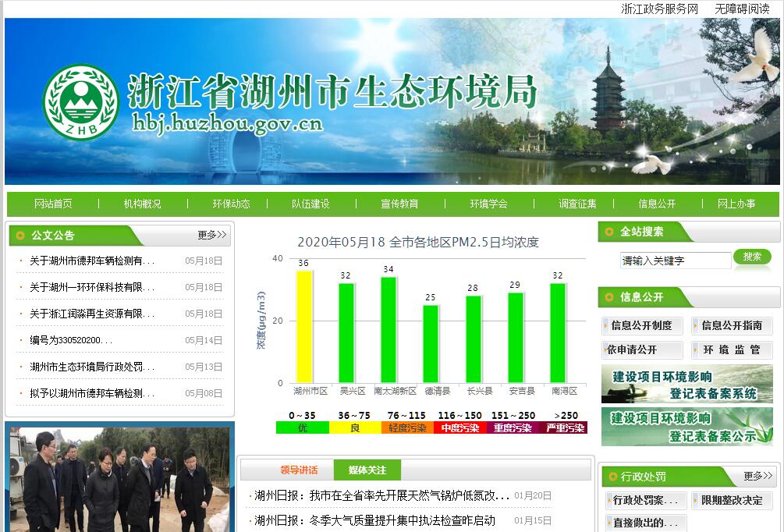Go to 环保动态 in the navigation menu

tap(232, 204)
